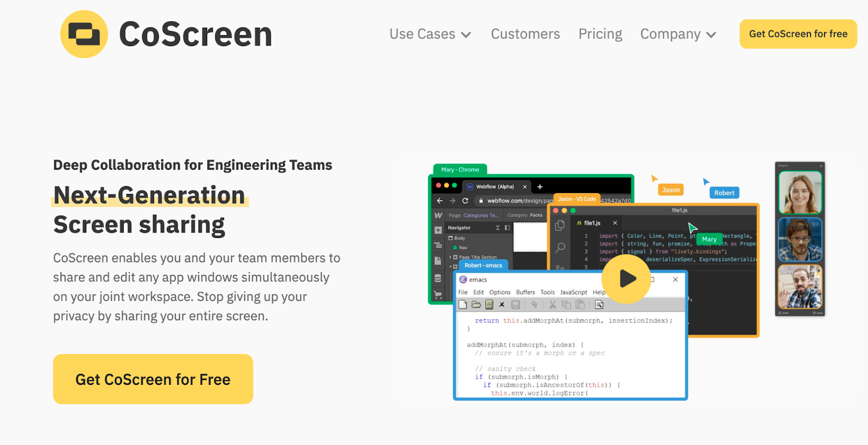868x445 pixels.
Task: Expand the Page Title Section tree item
Action: [450, 257]
